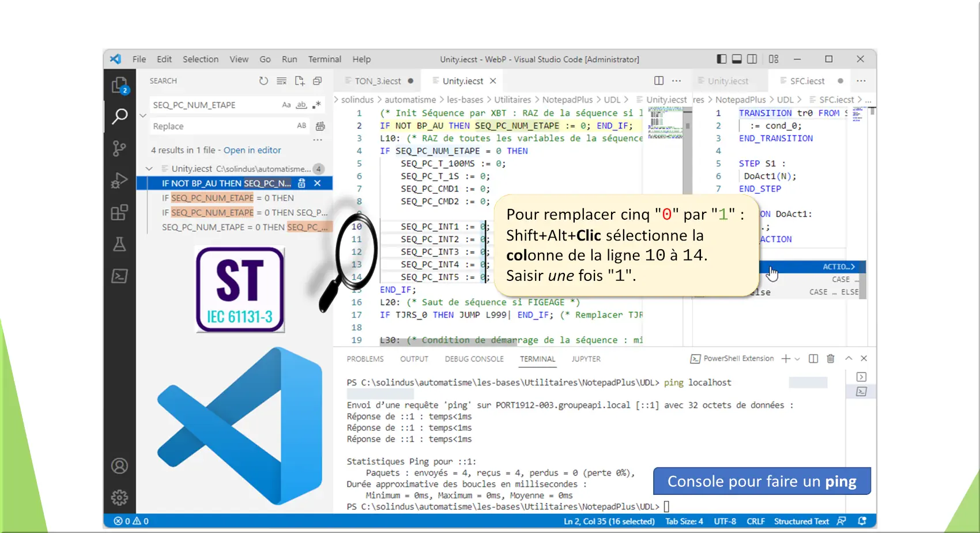Open the Extensions view
The width and height of the screenshot is (980, 533).
pyautogui.click(x=119, y=212)
